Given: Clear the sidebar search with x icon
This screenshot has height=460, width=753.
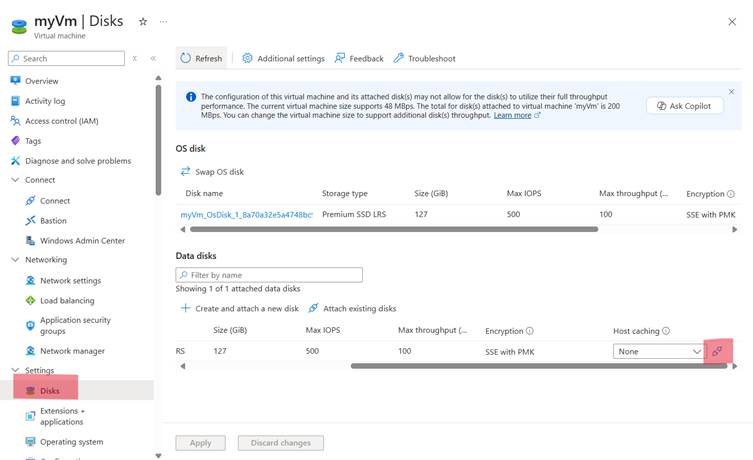Looking at the screenshot, I should 135,59.
